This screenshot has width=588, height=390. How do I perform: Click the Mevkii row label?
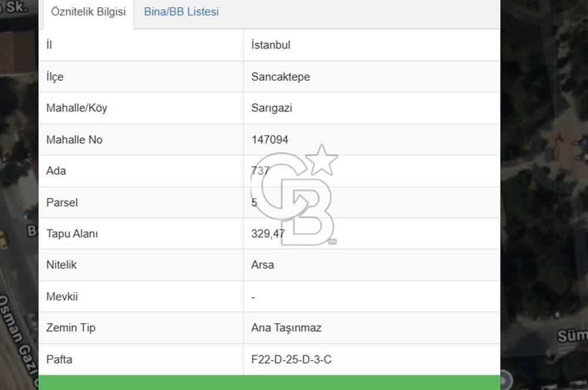62,297
